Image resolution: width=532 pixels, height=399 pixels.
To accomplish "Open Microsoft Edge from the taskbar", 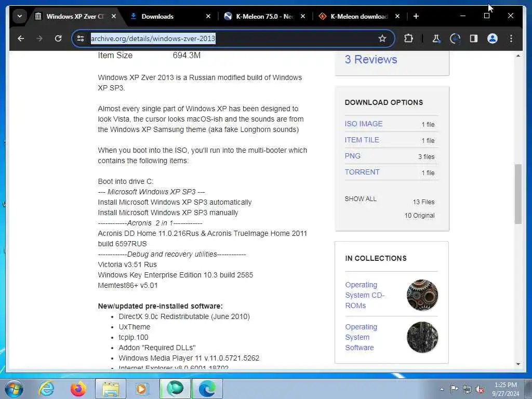I will click(x=207, y=389).
